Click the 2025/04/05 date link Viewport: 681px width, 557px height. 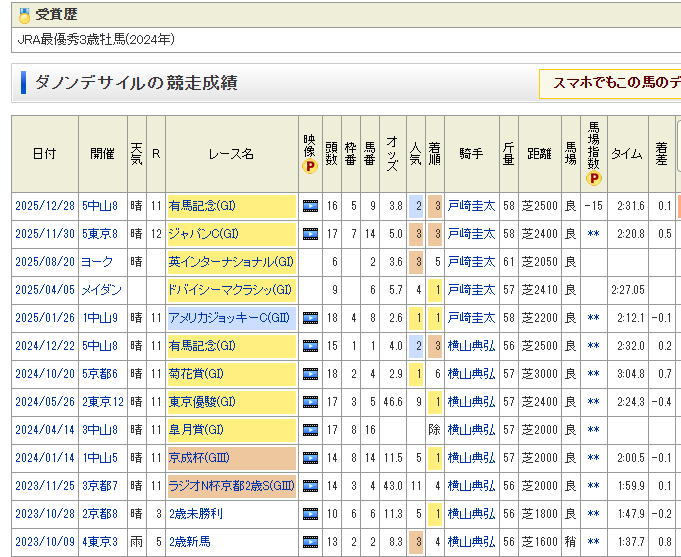point(44,290)
